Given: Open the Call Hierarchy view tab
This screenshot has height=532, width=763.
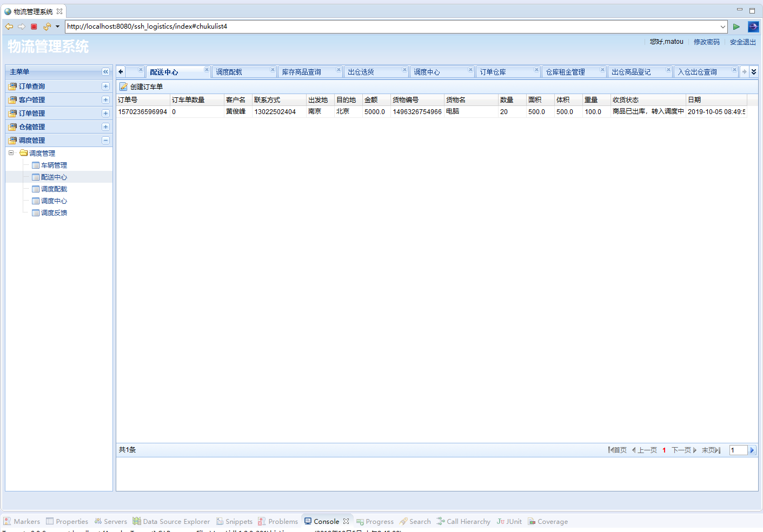Looking at the screenshot, I should [463, 522].
